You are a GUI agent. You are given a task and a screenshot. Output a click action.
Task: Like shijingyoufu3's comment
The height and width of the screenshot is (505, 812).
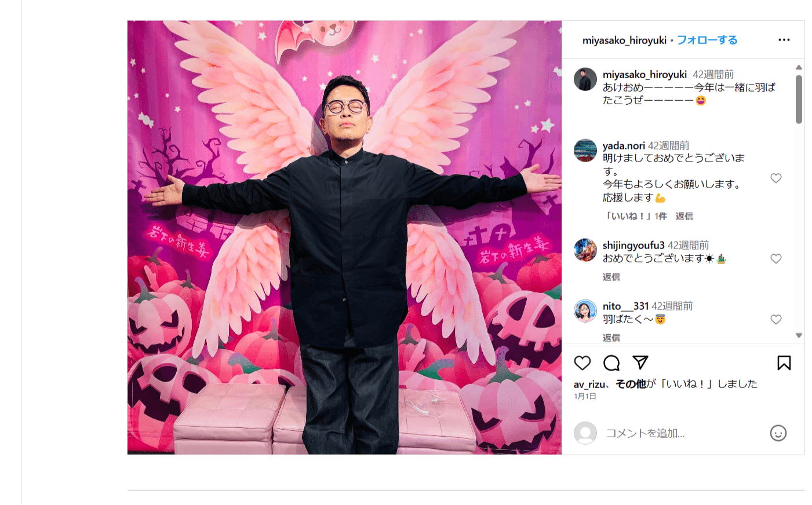(x=776, y=259)
